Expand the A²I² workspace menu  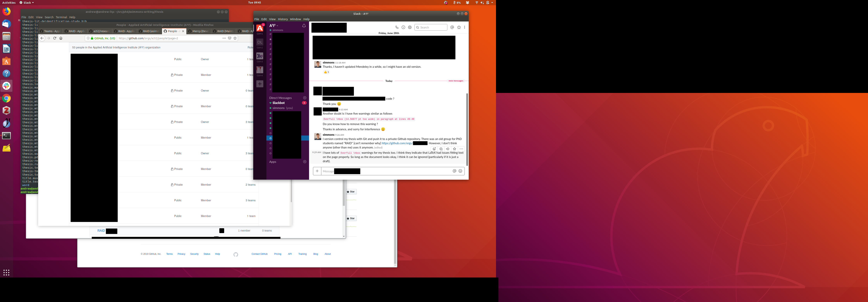[274, 26]
